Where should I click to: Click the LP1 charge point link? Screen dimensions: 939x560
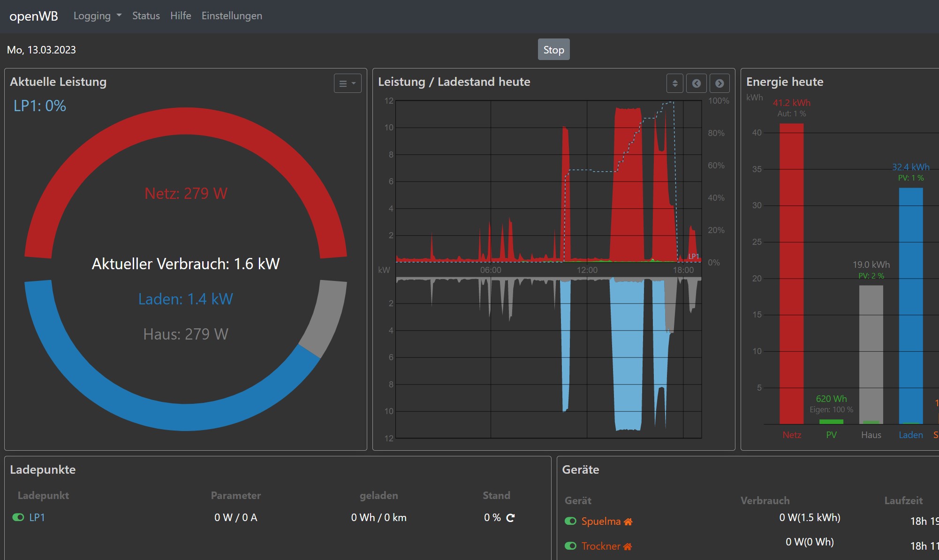[x=37, y=517]
